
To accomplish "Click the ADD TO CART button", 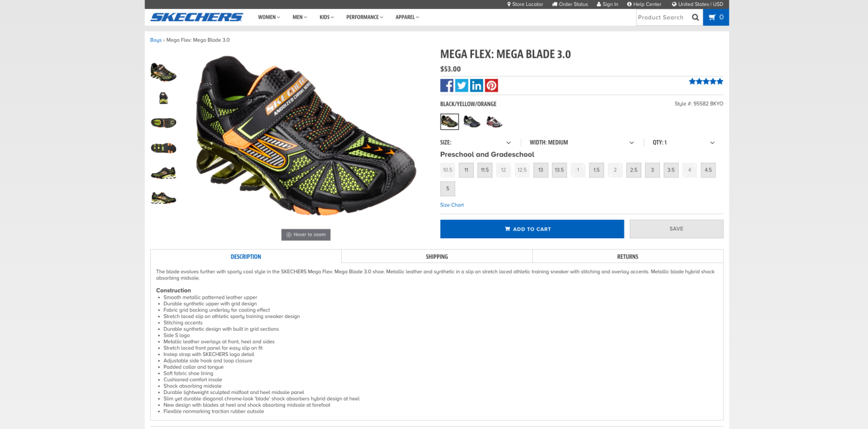I will click(x=532, y=229).
